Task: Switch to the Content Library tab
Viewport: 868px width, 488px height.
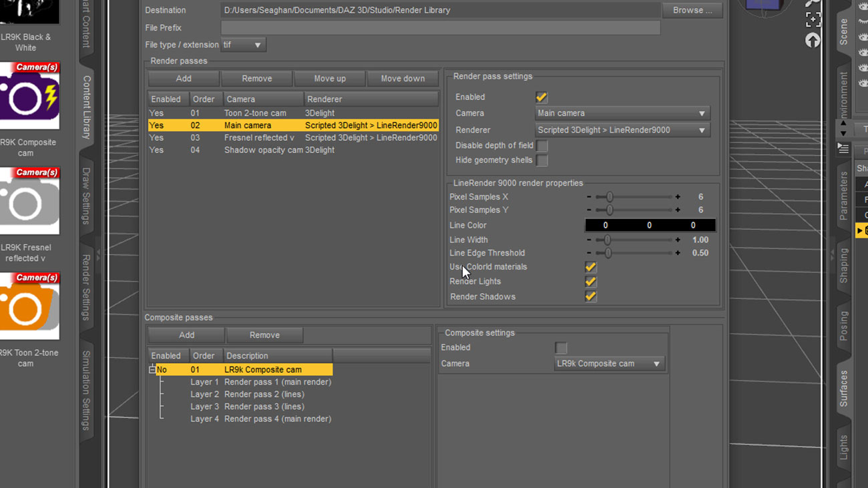Action: point(86,107)
